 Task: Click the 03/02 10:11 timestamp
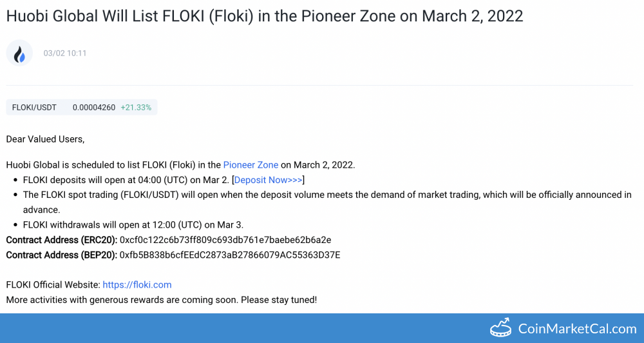[65, 54]
